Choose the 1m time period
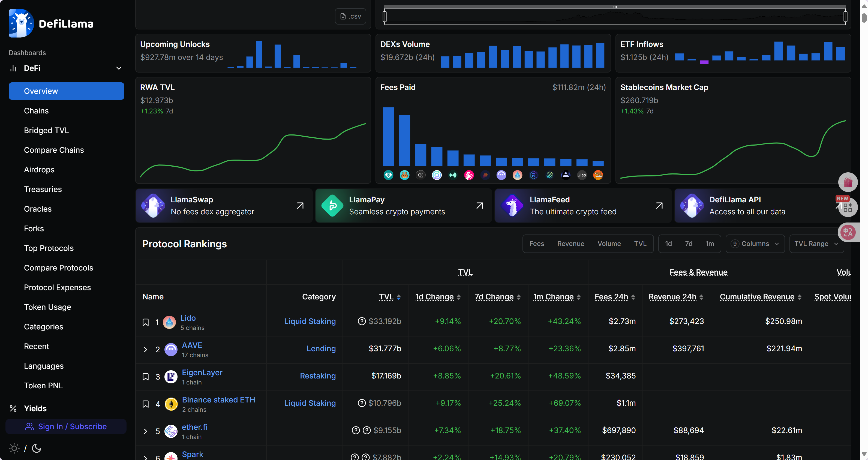 pos(709,244)
